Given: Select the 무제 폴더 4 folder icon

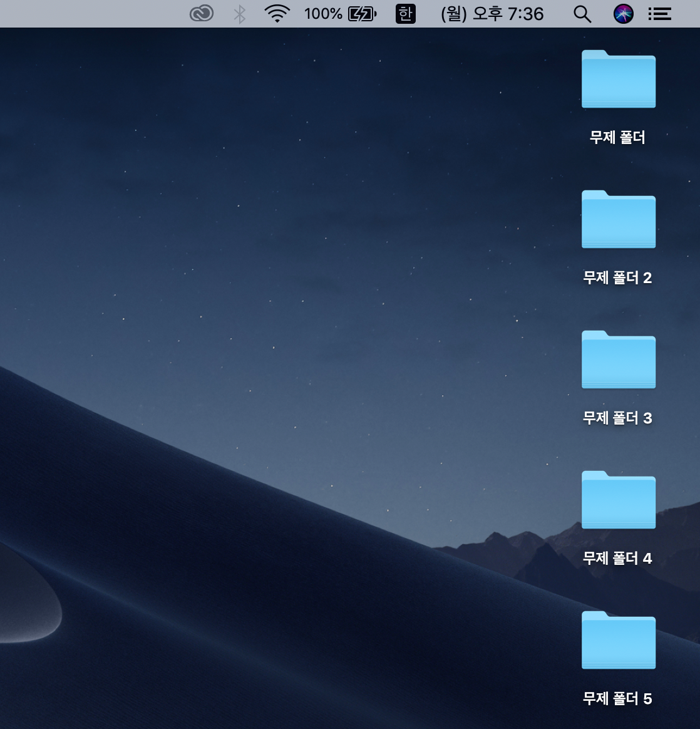Looking at the screenshot, I should click(x=619, y=500).
